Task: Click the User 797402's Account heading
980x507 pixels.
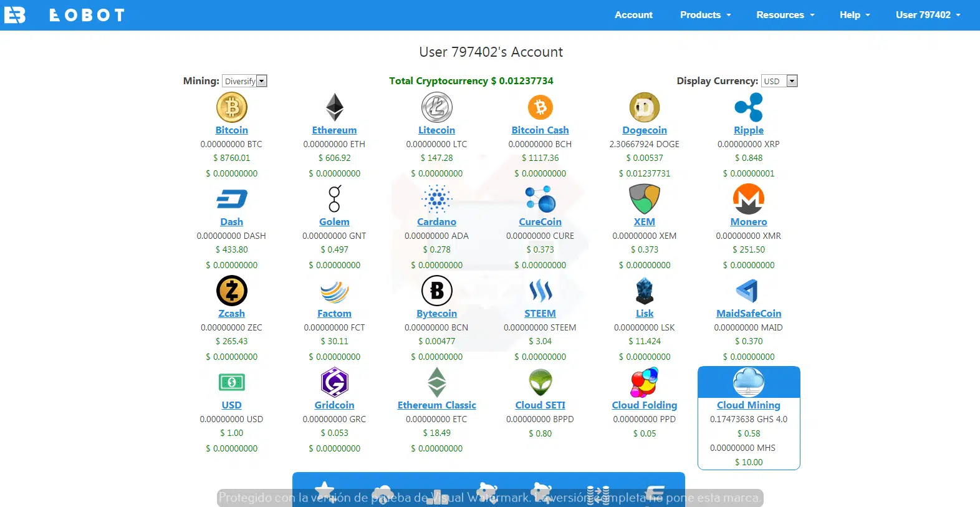Action: tap(491, 52)
